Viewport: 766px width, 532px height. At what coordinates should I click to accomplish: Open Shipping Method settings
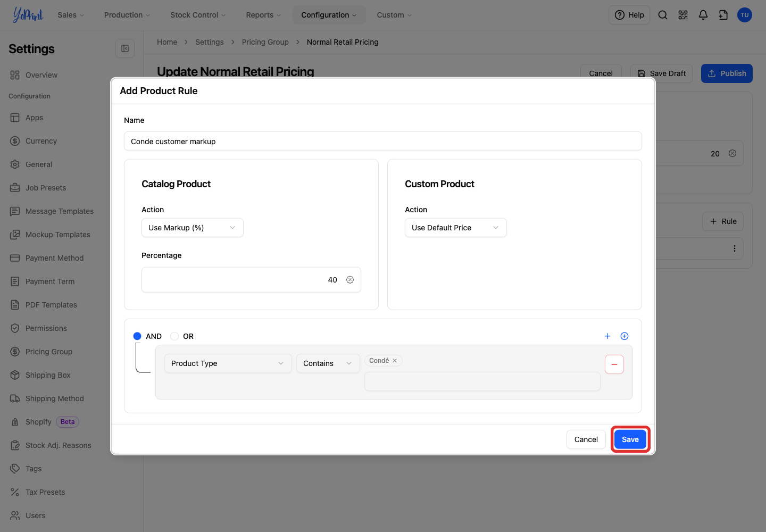[x=55, y=398]
